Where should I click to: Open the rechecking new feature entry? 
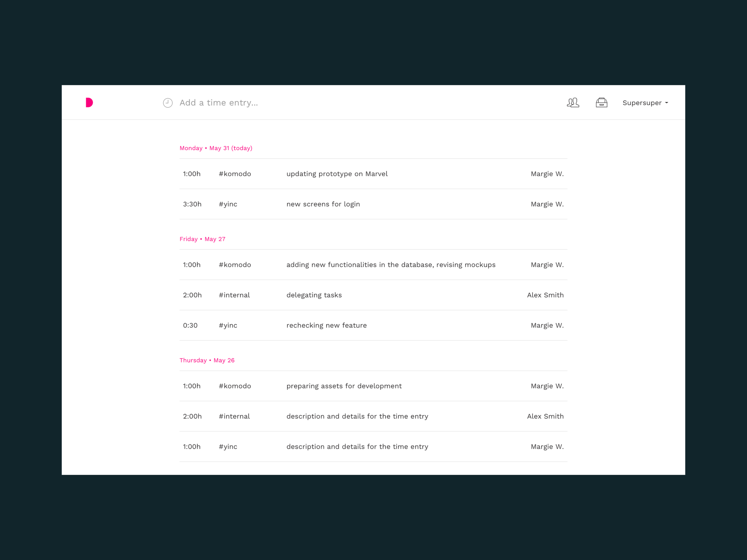tap(326, 326)
